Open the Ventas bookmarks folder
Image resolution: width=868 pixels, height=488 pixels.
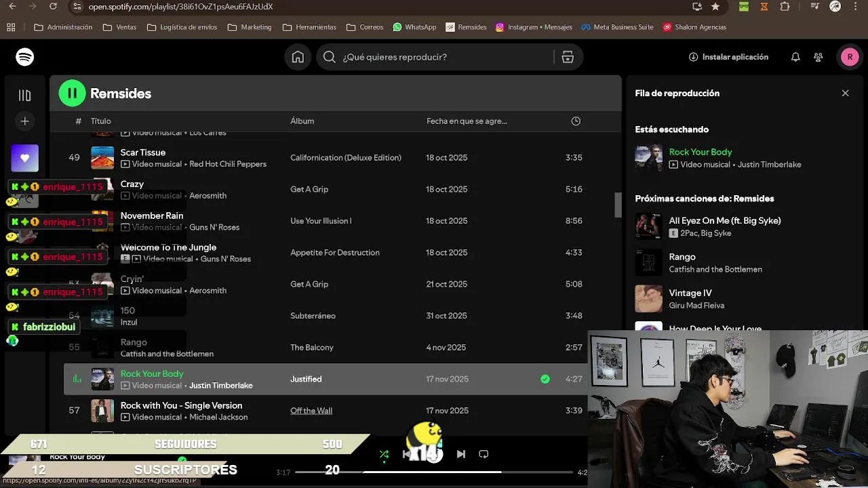point(119,27)
